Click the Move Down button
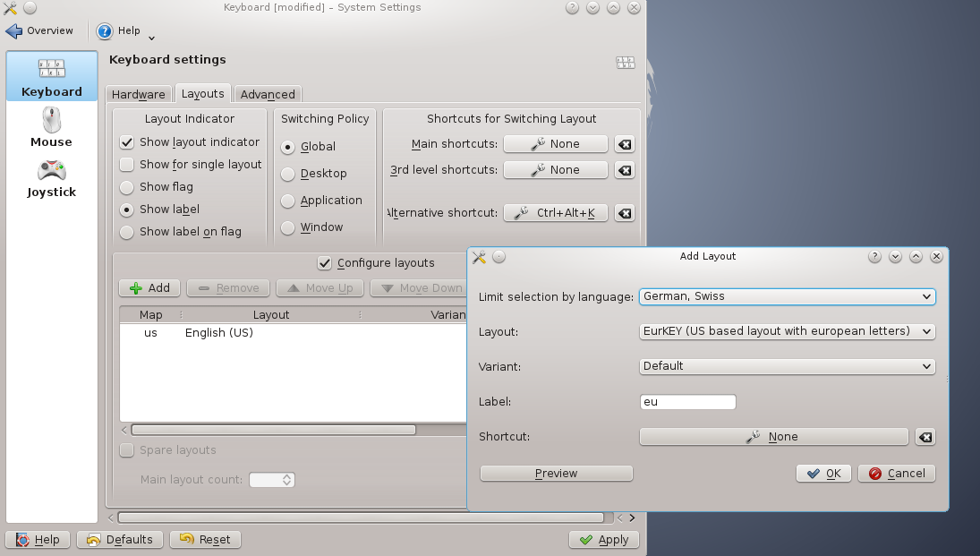The width and height of the screenshot is (980, 556). (x=419, y=287)
